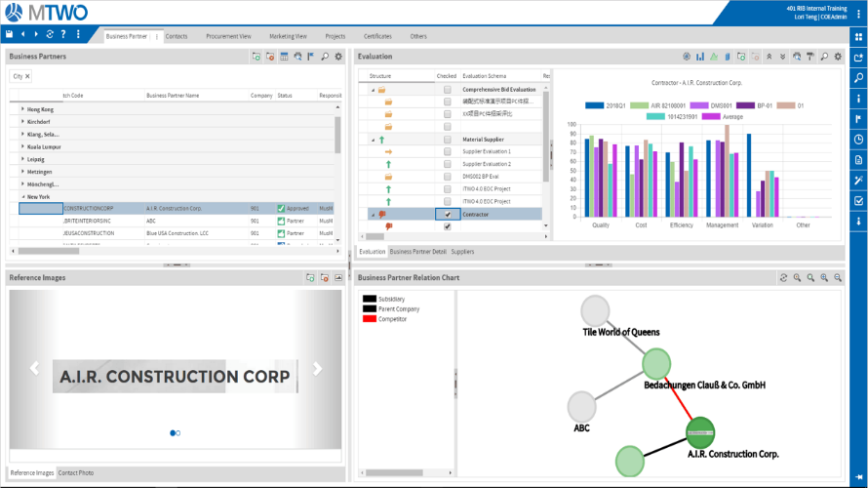This screenshot has width=868, height=488.
Task: Expand the Kirchdorf group
Action: point(22,121)
